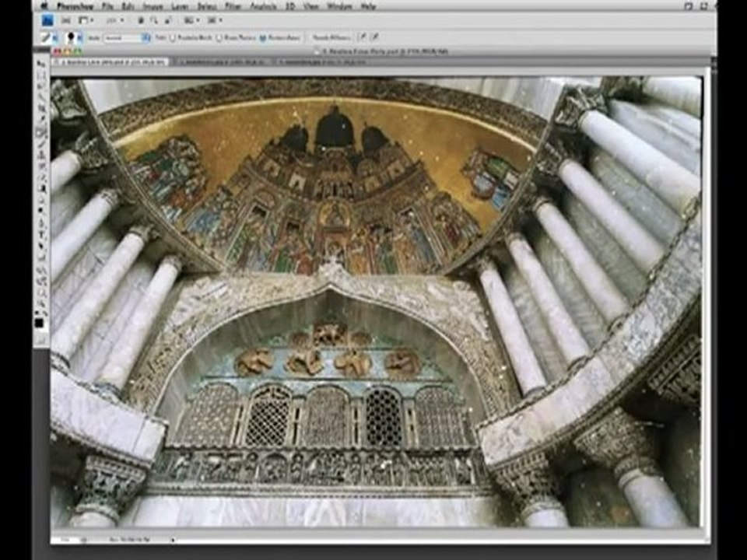This screenshot has width=747, height=560.
Task: Open the Image menu
Action: point(153,7)
